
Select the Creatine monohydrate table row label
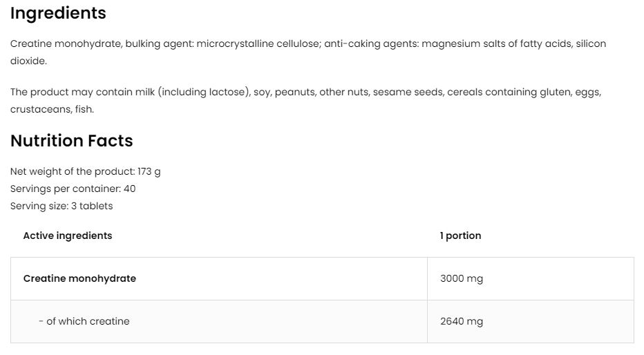click(79, 278)
